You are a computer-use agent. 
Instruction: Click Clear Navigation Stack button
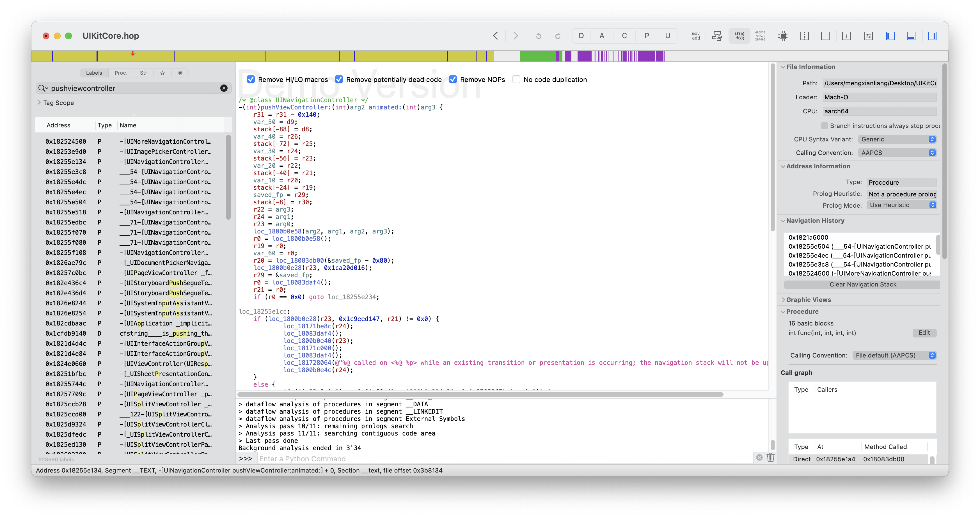click(x=862, y=285)
